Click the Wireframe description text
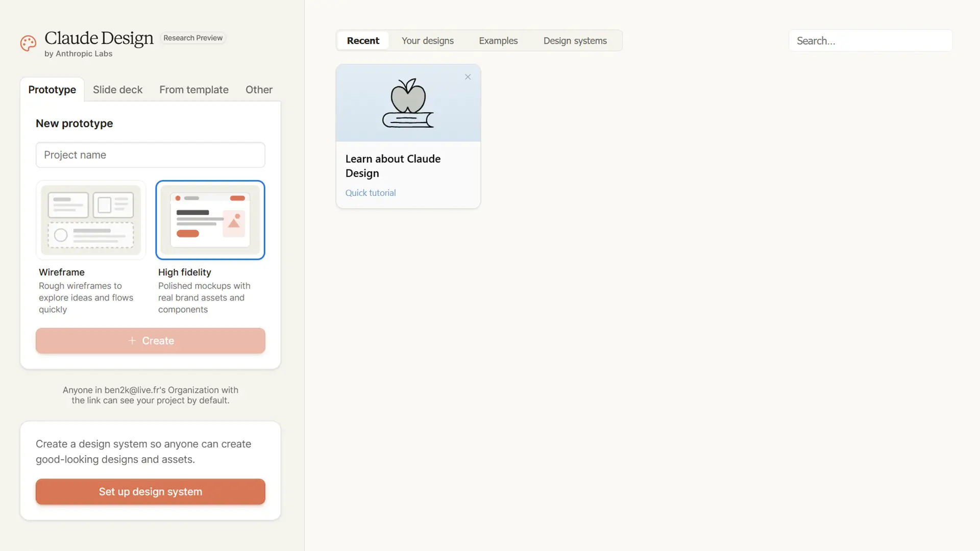 [x=86, y=298]
